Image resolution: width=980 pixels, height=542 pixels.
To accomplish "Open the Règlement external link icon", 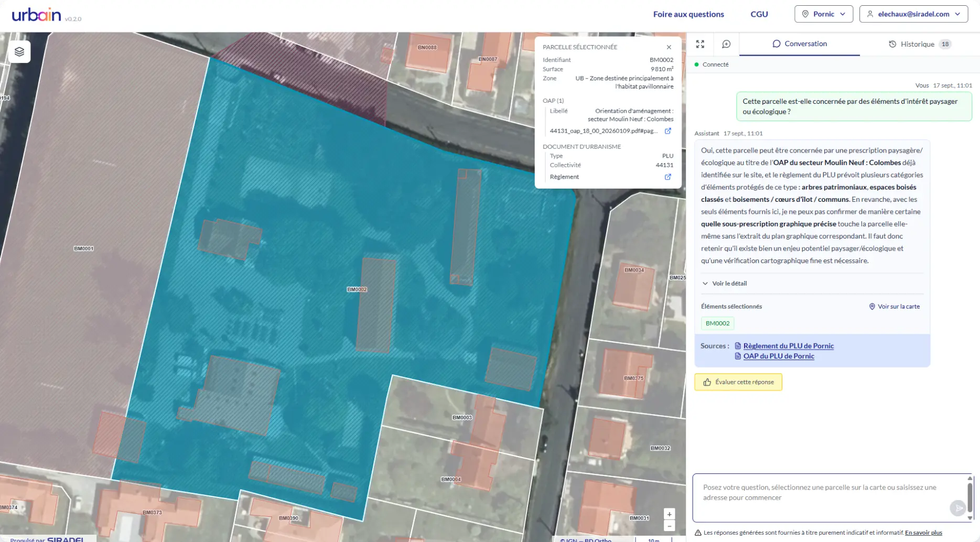I will click(667, 177).
